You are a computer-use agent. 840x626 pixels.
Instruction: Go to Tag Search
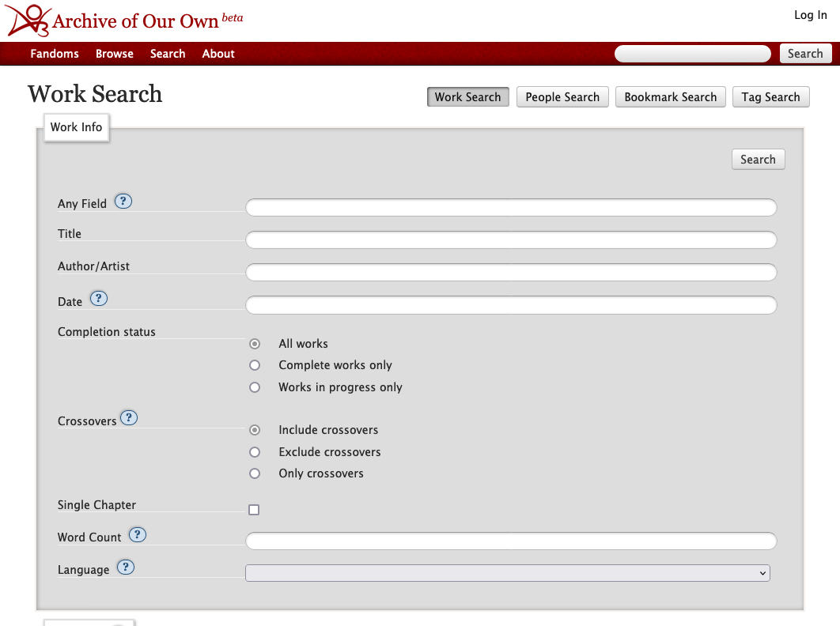770,97
